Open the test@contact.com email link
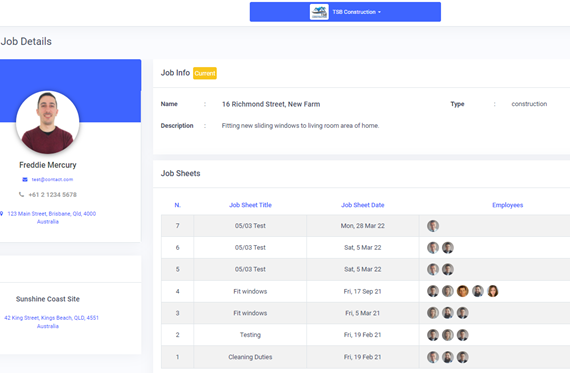Viewport: 570px width, 373px height. tap(52, 180)
